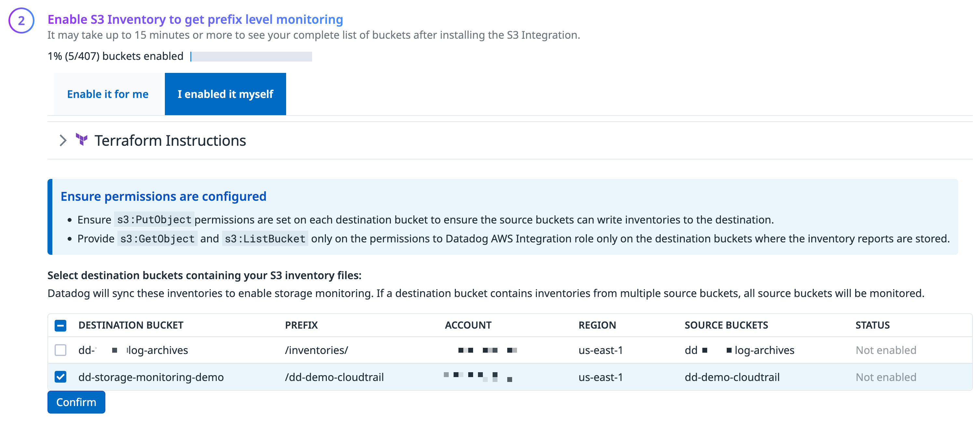Select the I enabled it myself tab

click(x=225, y=94)
